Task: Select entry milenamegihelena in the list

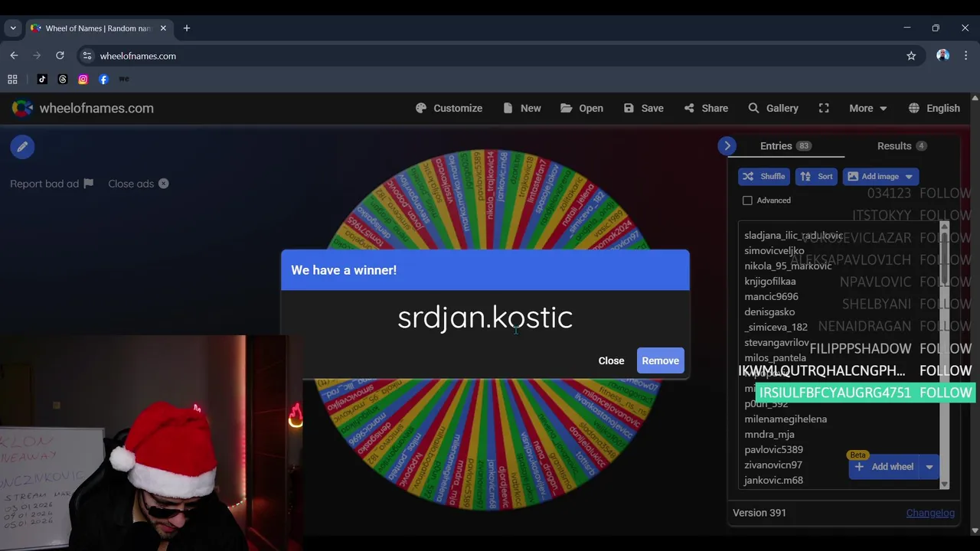Action: [x=786, y=419]
